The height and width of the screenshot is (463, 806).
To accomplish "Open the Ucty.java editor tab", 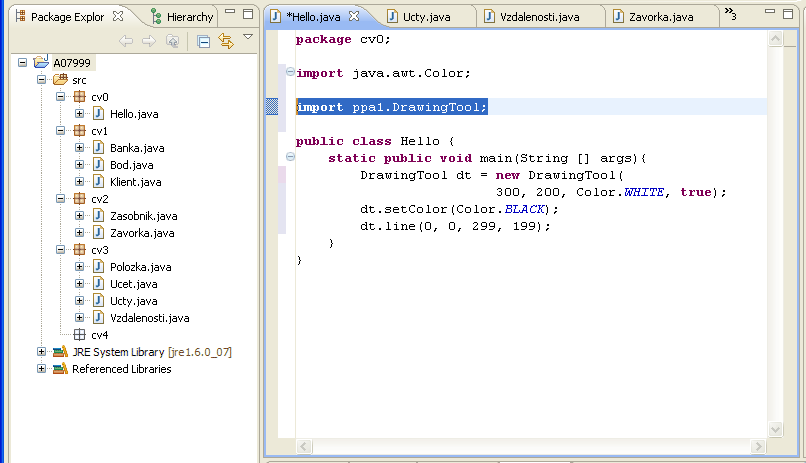I will click(424, 17).
